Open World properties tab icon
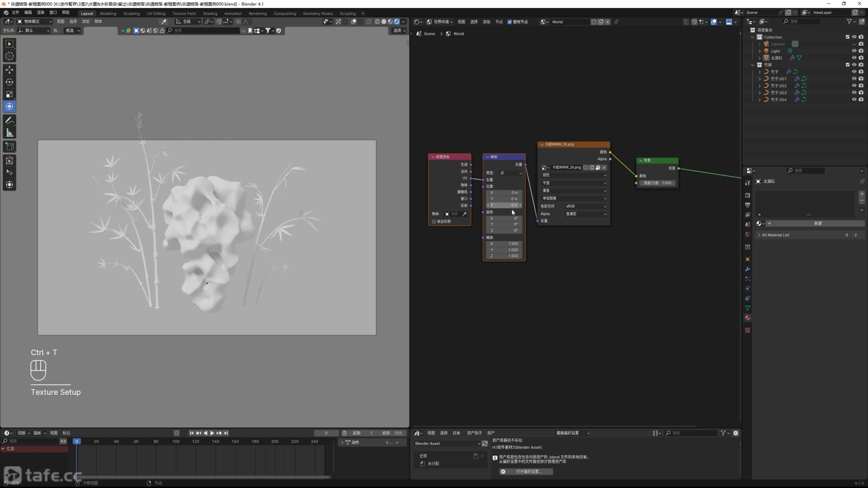 (748, 234)
